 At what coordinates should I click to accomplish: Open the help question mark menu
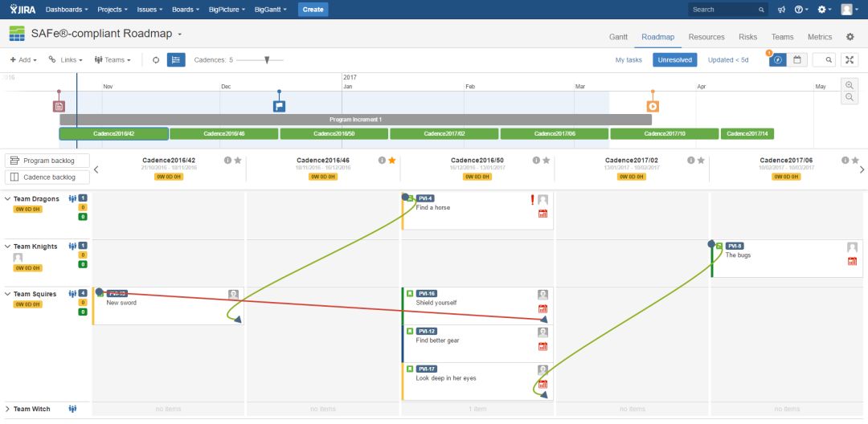[801, 10]
